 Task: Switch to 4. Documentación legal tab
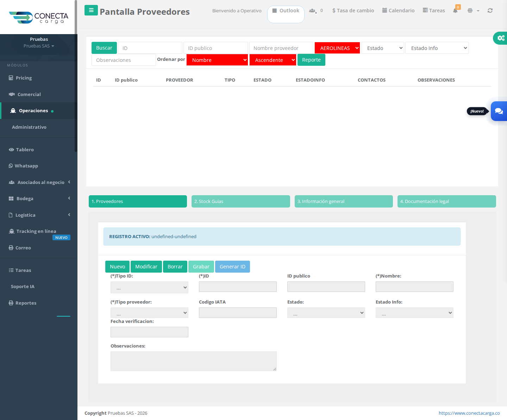coord(447,201)
